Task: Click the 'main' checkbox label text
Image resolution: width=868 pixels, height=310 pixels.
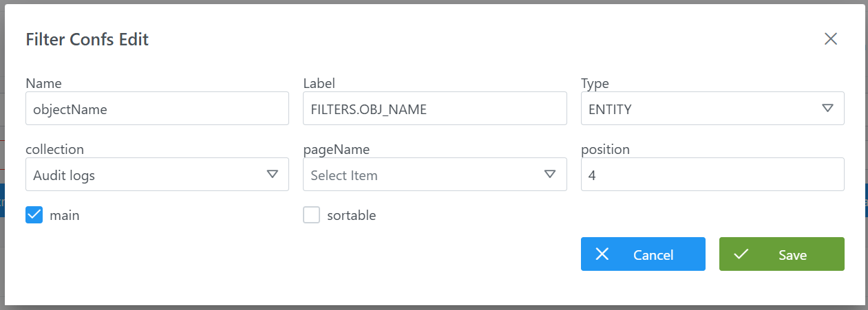Action: [65, 215]
